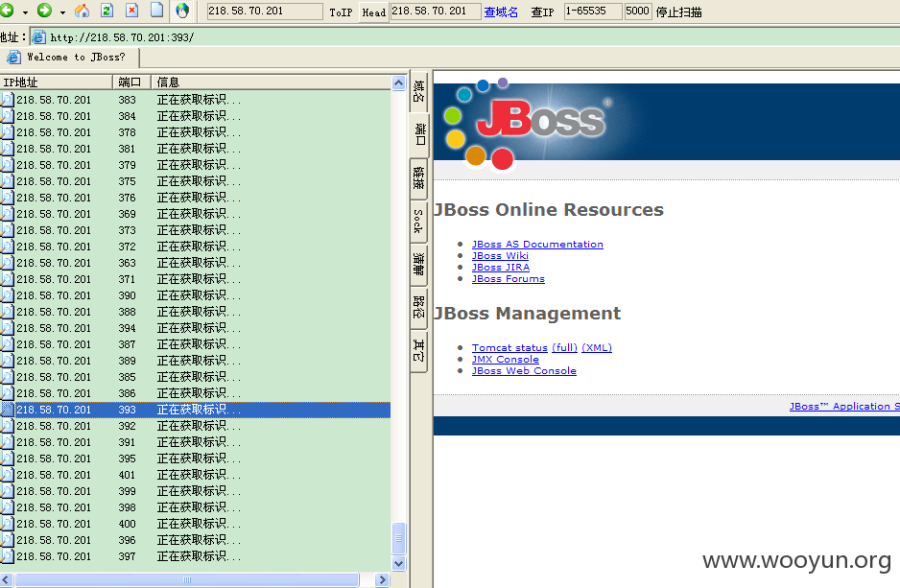Switch to the 域名 vertical tab

pos(419,92)
